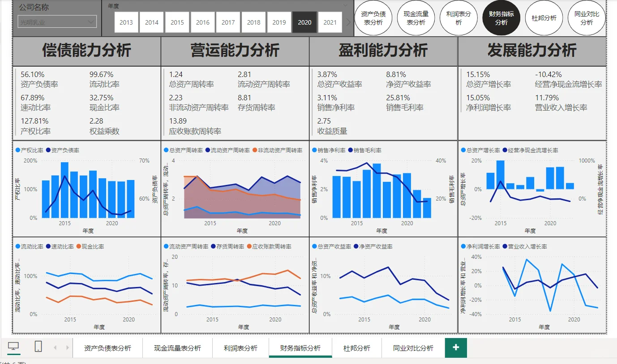Image resolution: width=617 pixels, height=364 pixels.
Task: Click 利润表分析 round navigation button
Action: 459,18
